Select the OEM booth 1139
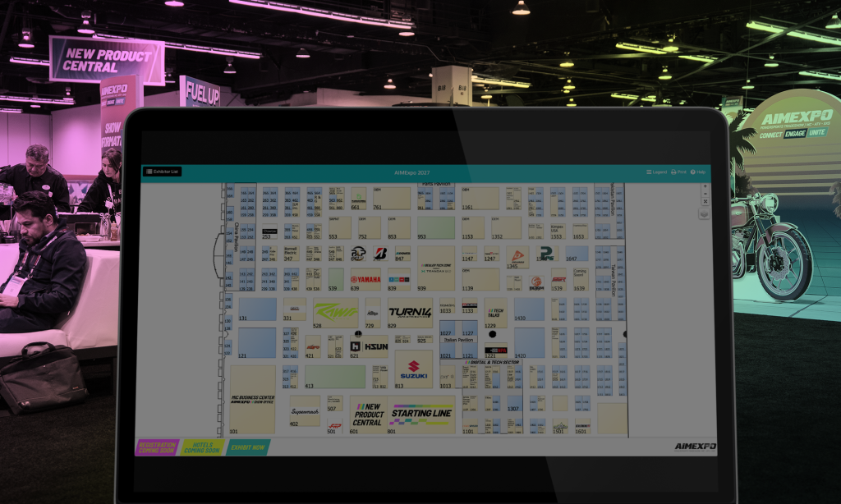The height and width of the screenshot is (504, 841). 480,279
